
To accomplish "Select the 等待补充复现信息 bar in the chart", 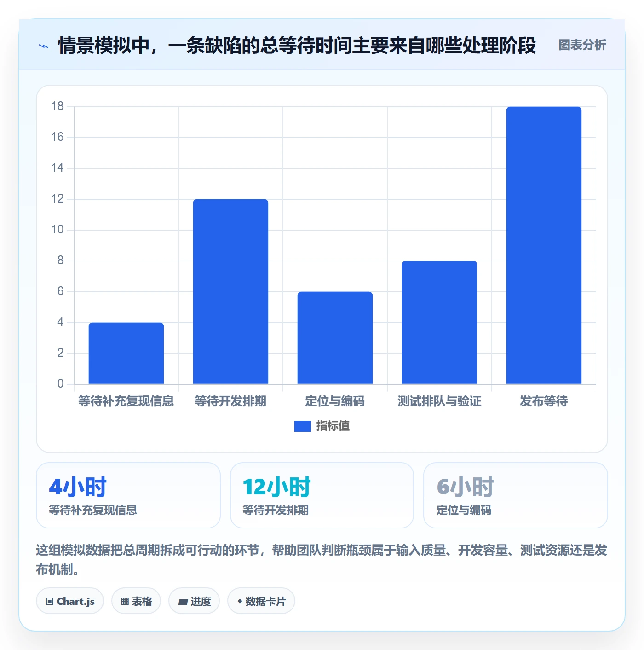I will [126, 353].
